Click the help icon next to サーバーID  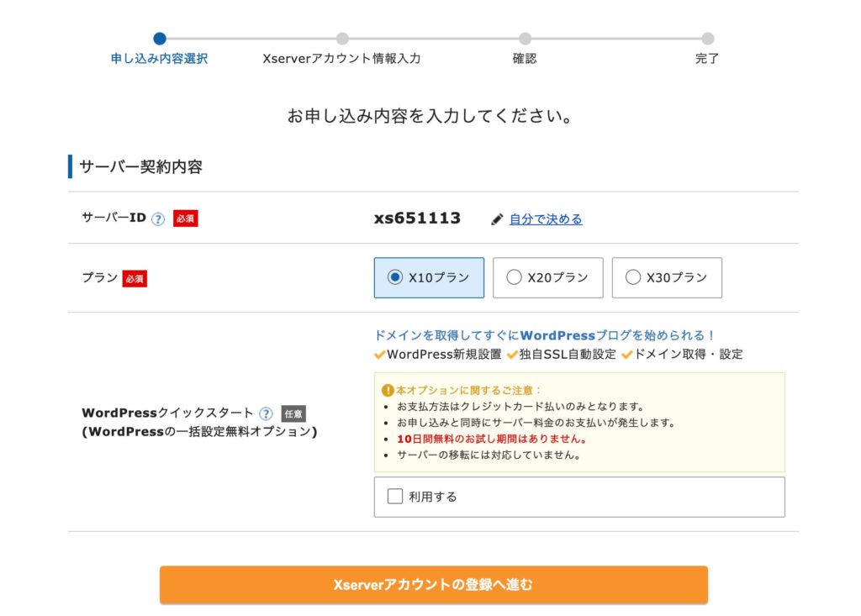pyautogui.click(x=158, y=219)
